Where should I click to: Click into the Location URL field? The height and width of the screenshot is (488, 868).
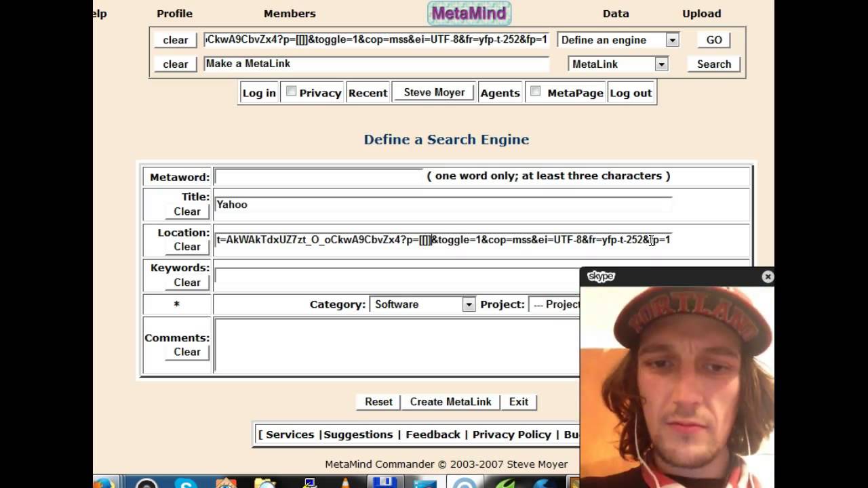click(443, 239)
